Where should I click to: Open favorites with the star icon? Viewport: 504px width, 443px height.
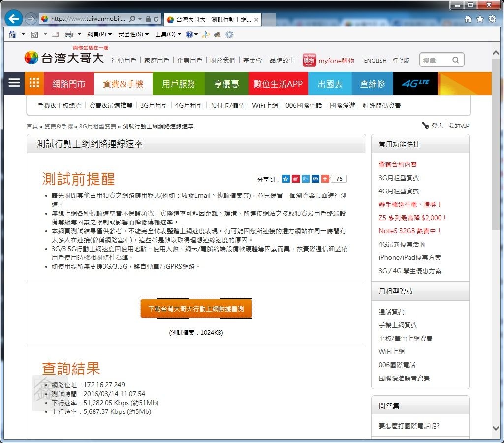(x=480, y=19)
